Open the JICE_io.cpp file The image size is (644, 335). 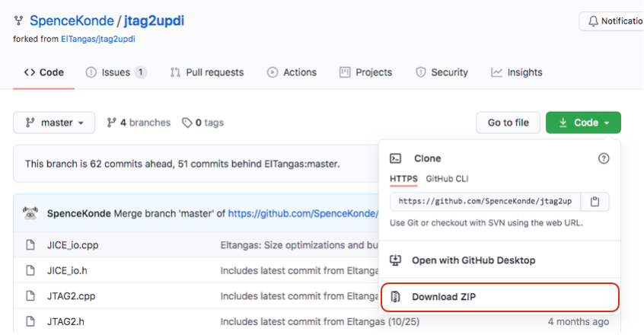click(72, 245)
